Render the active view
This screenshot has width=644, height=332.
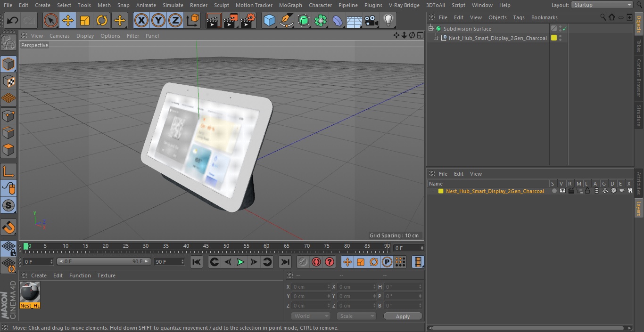coord(213,20)
